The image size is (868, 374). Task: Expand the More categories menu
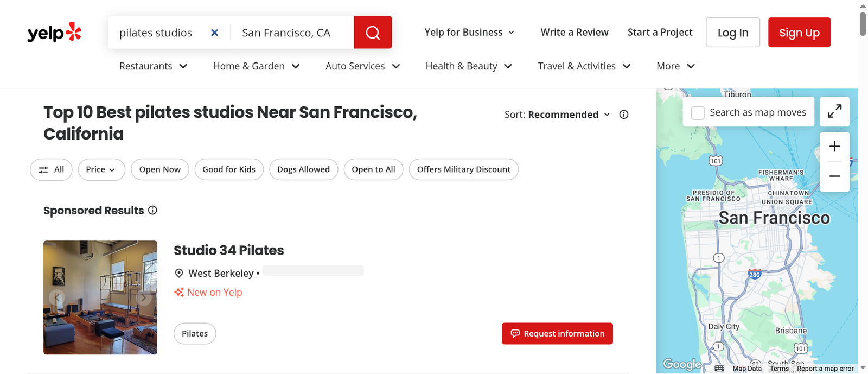pos(676,66)
